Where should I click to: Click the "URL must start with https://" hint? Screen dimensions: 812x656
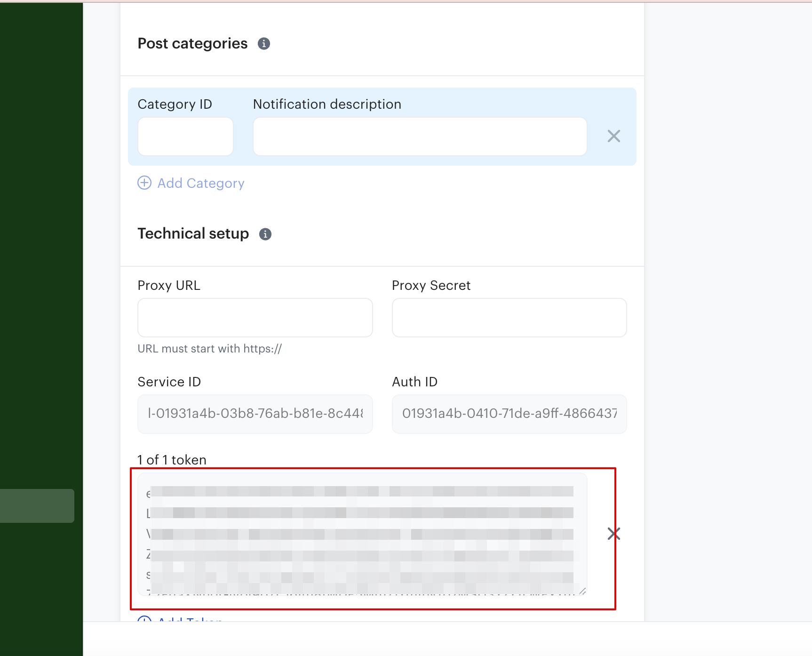click(x=210, y=349)
